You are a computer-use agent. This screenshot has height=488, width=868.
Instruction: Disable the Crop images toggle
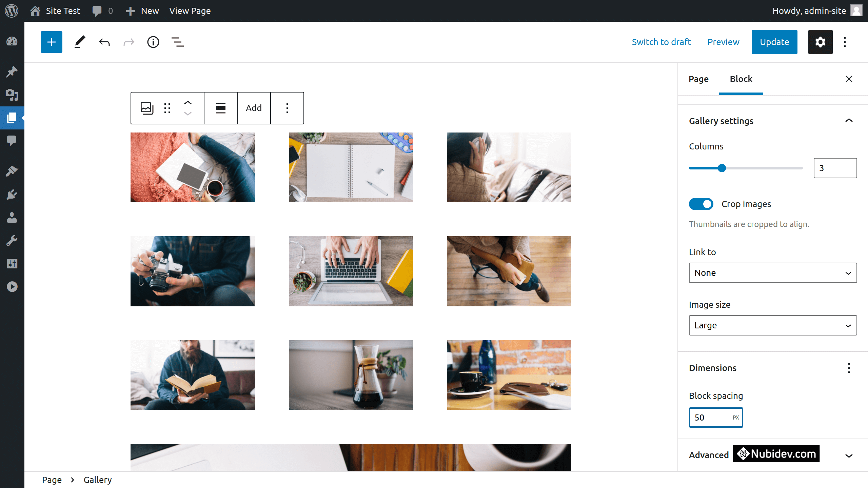tap(701, 204)
